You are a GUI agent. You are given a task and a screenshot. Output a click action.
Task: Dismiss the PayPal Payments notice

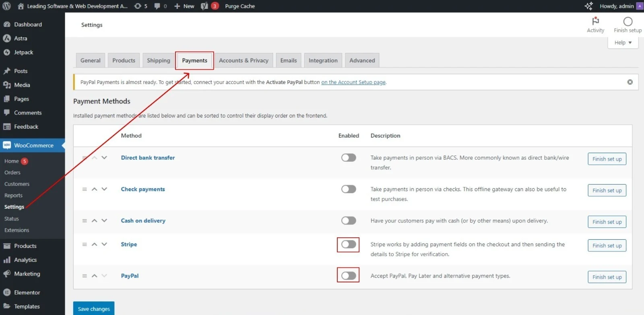(630, 82)
